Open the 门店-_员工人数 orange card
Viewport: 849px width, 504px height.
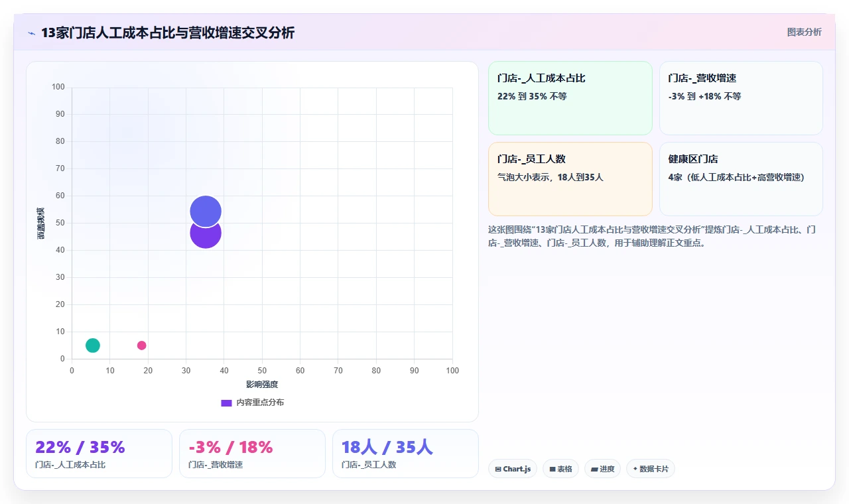570,179
